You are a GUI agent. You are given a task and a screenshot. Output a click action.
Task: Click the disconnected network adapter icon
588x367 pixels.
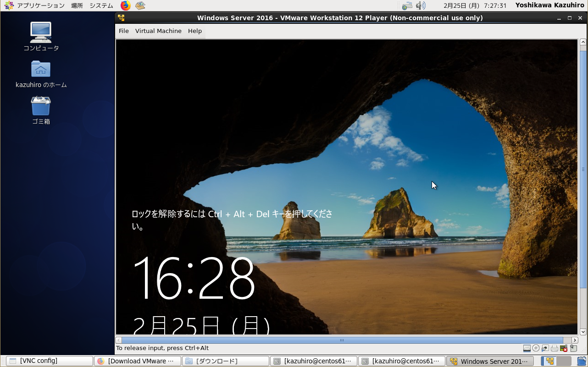coord(564,348)
